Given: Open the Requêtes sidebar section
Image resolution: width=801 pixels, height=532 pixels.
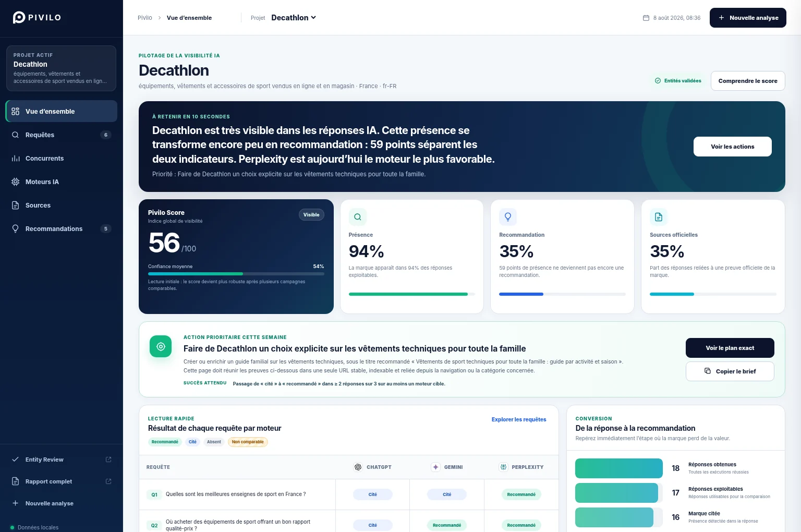Looking at the screenshot, I should pyautogui.click(x=62, y=135).
